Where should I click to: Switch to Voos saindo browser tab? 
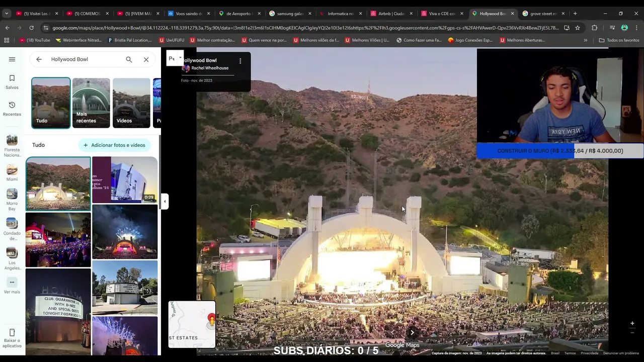click(x=188, y=14)
